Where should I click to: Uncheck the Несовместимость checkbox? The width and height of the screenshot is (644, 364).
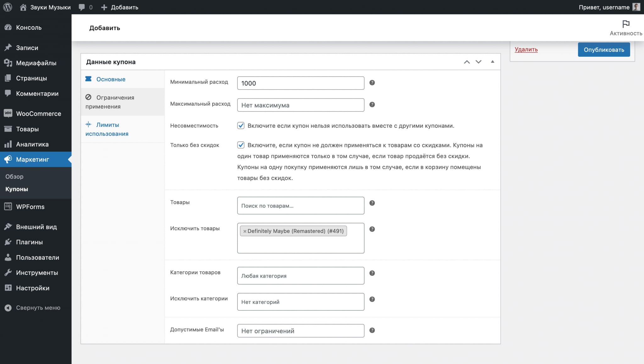pos(241,126)
